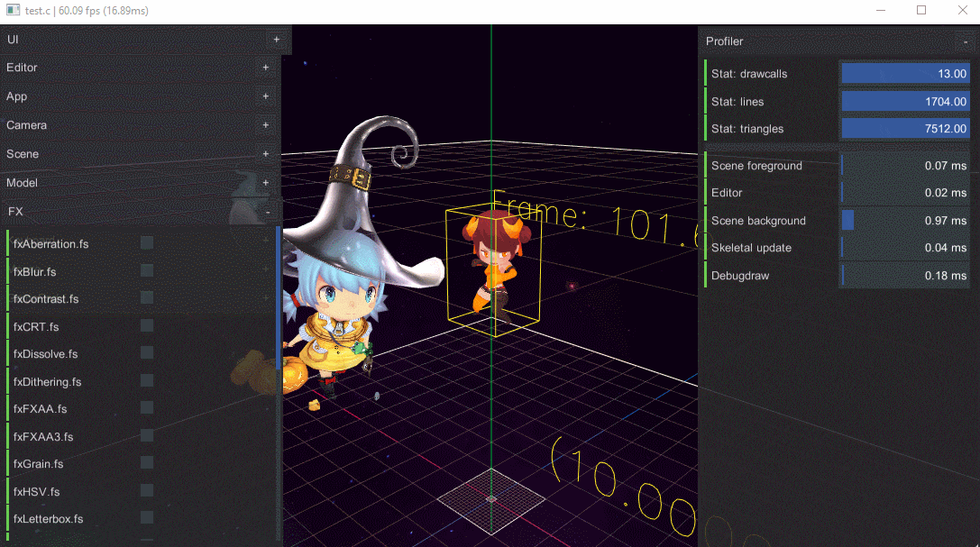The height and width of the screenshot is (547, 980).
Task: Select the yellow boxed character in viewport
Action: [492, 265]
